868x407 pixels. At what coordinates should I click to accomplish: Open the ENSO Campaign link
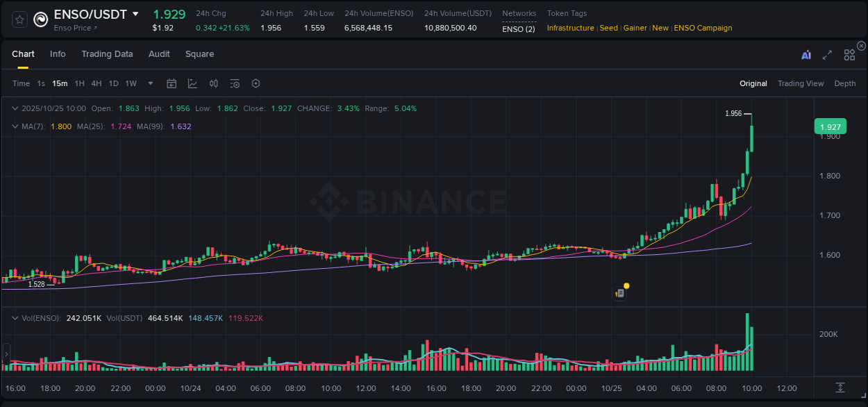pyautogui.click(x=703, y=28)
